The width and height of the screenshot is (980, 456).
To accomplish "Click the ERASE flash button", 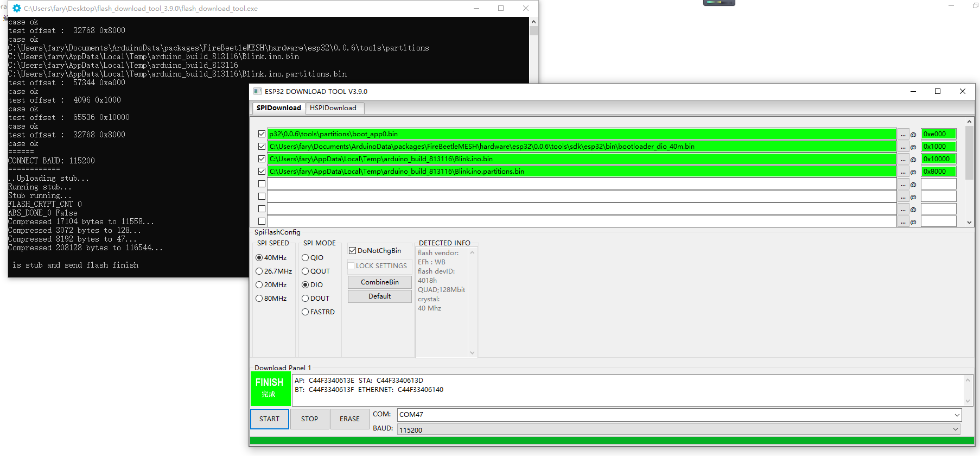I will (350, 419).
